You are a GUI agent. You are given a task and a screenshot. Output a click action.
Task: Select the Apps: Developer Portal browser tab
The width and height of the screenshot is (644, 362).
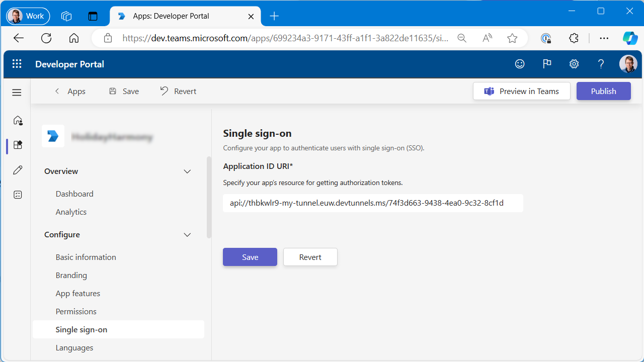(185, 16)
